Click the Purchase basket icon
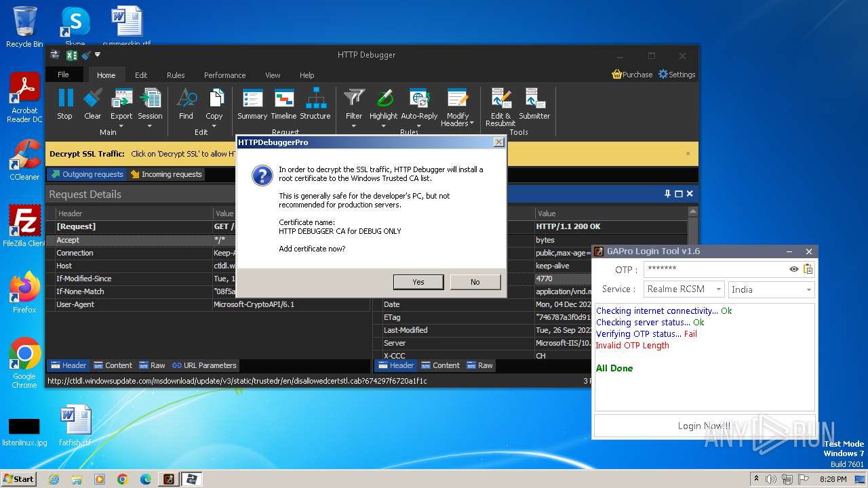This screenshot has height=488, width=868. click(617, 75)
